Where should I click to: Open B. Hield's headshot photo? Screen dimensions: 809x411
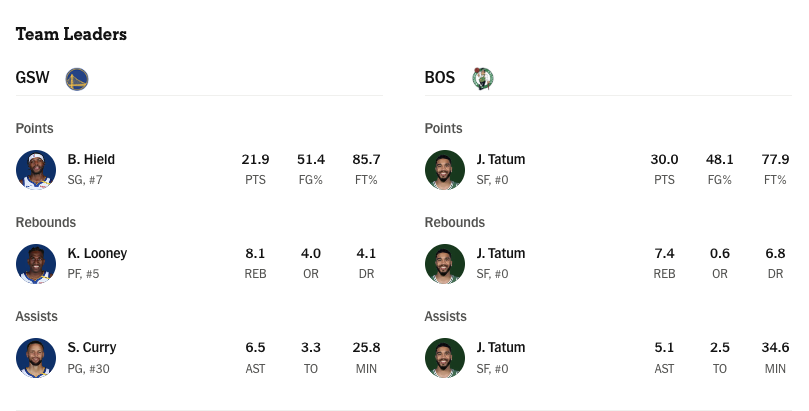point(36,170)
